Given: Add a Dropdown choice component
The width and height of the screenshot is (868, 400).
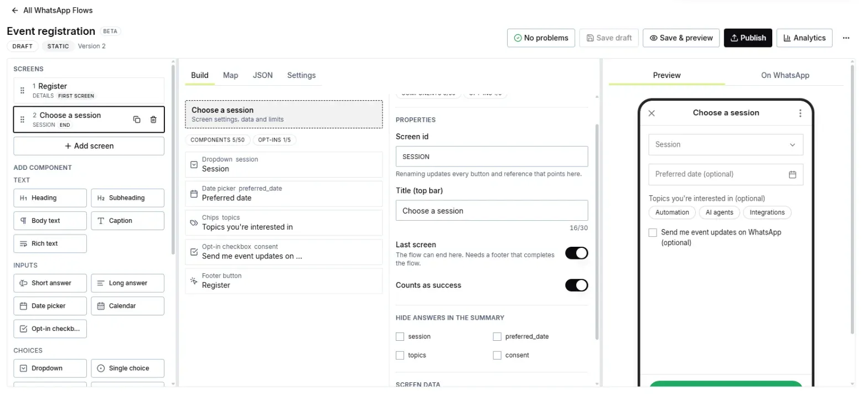Looking at the screenshot, I should (50, 368).
